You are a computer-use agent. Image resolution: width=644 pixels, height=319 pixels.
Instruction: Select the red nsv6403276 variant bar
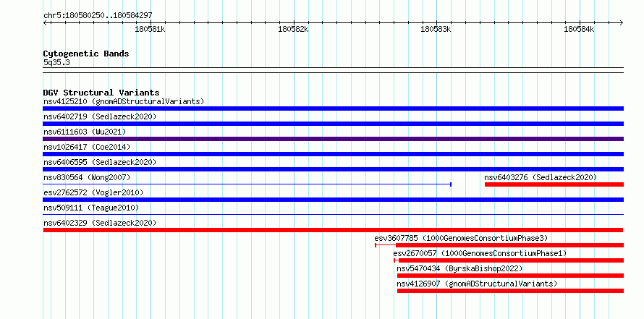point(554,184)
